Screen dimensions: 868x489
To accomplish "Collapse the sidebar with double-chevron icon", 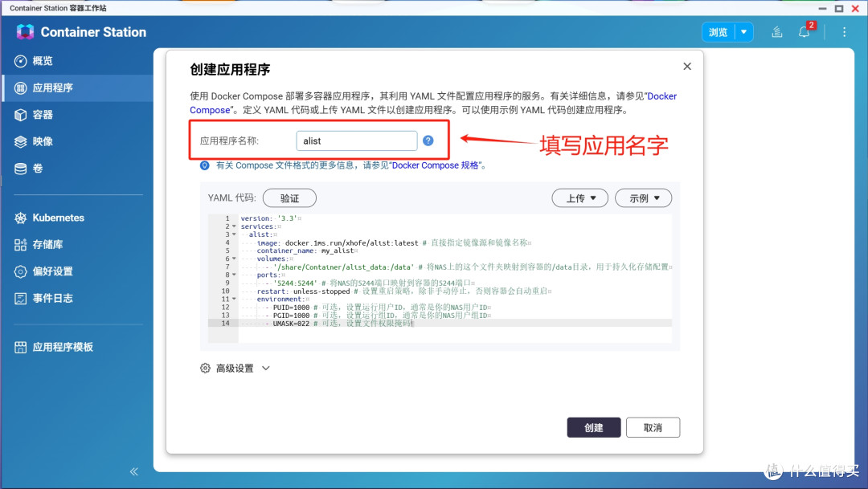I will click(x=134, y=471).
